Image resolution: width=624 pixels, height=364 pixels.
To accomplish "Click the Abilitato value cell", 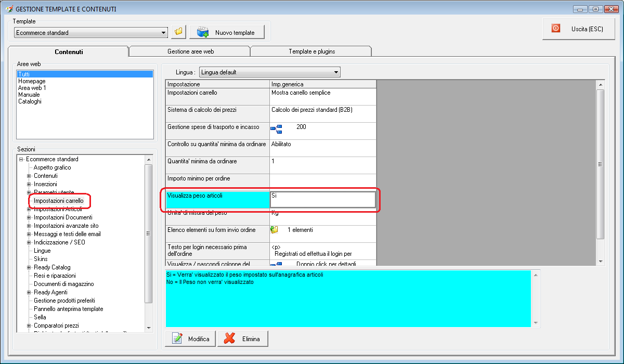I will (323, 148).
